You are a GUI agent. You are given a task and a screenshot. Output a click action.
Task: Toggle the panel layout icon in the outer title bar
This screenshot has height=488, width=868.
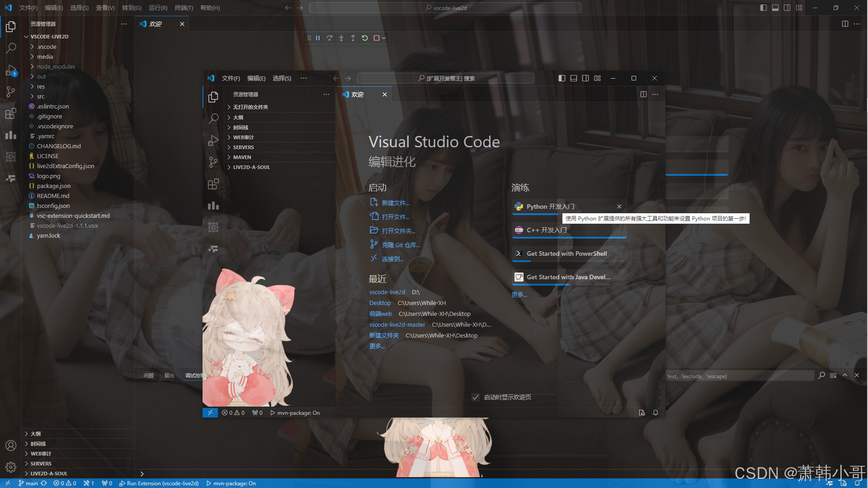click(x=775, y=8)
